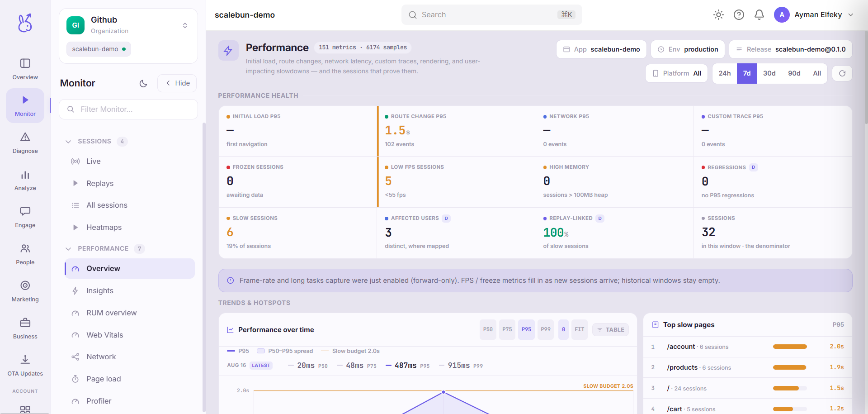This screenshot has width=868, height=414.
Task: Open Network performance page
Action: pyautogui.click(x=130, y=357)
